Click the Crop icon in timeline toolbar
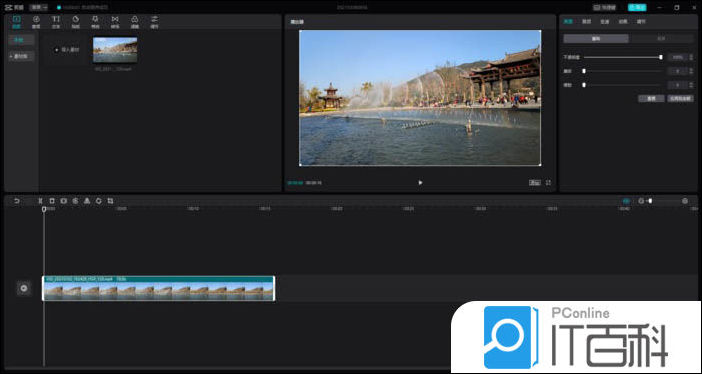Viewport: 702px width, 374px height. tap(110, 201)
